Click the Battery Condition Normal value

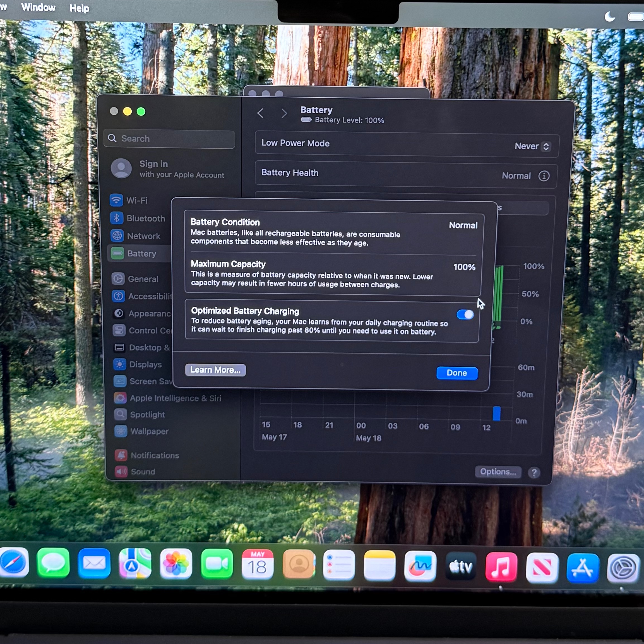[x=463, y=225]
